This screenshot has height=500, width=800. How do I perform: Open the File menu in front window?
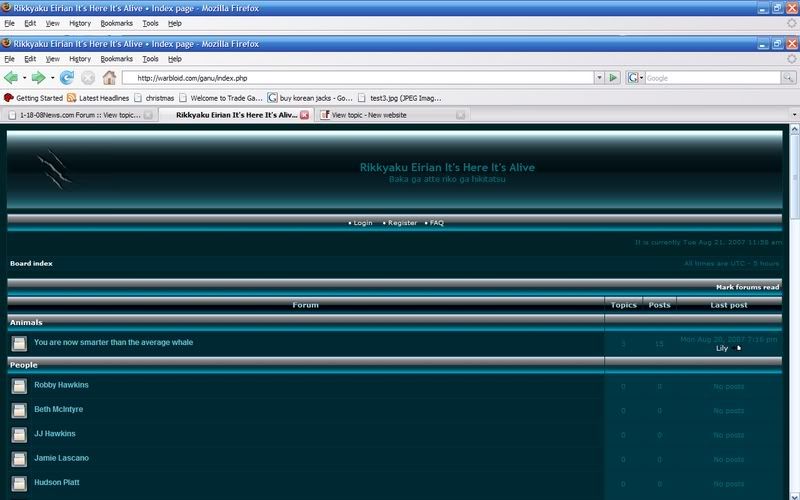[x=9, y=59]
